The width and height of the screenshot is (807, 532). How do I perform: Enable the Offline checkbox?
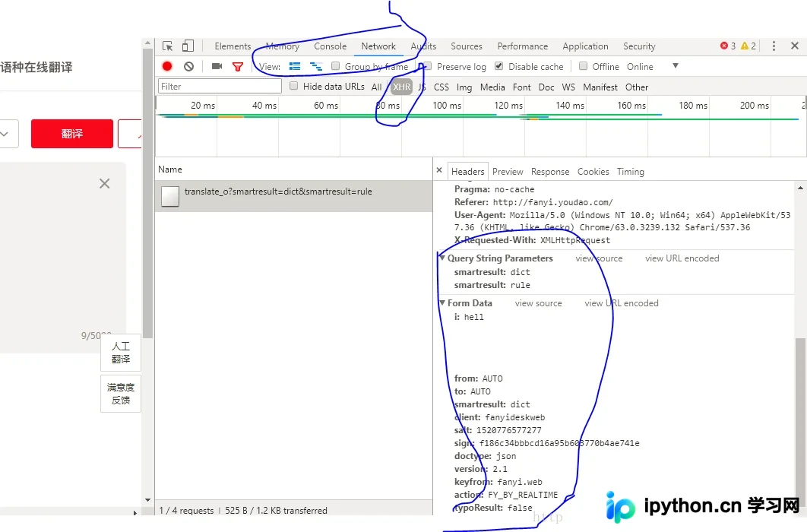point(583,66)
